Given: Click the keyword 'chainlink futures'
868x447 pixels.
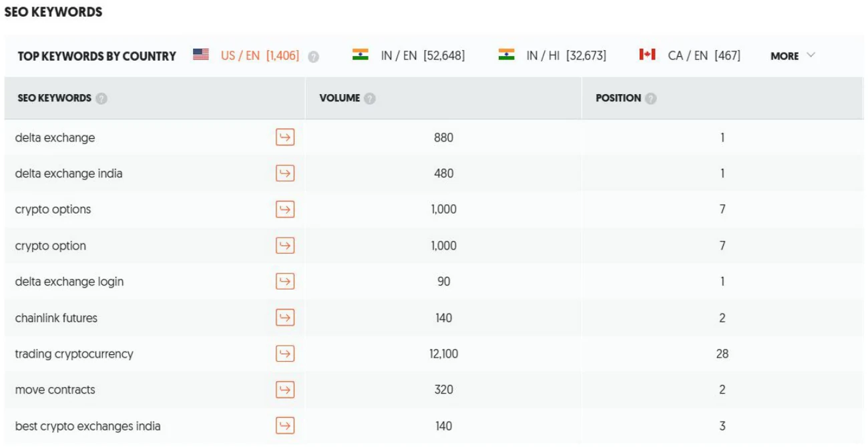Looking at the screenshot, I should tap(56, 318).
